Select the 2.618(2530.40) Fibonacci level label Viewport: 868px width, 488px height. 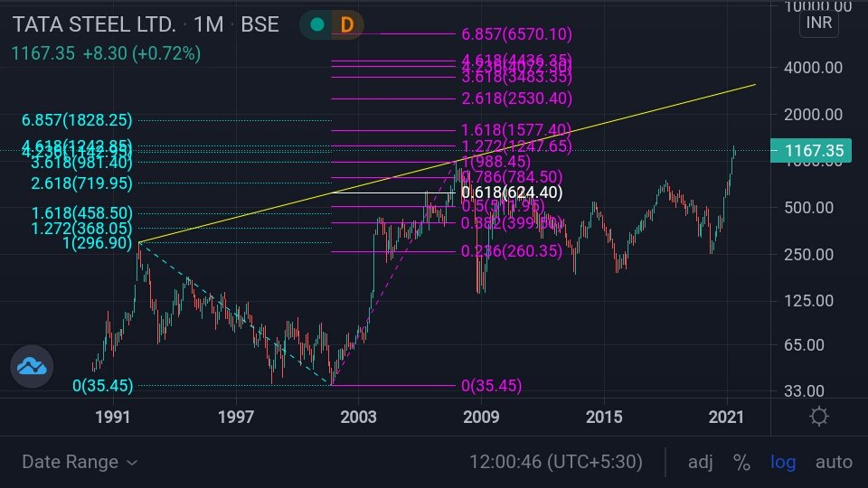click(x=517, y=99)
